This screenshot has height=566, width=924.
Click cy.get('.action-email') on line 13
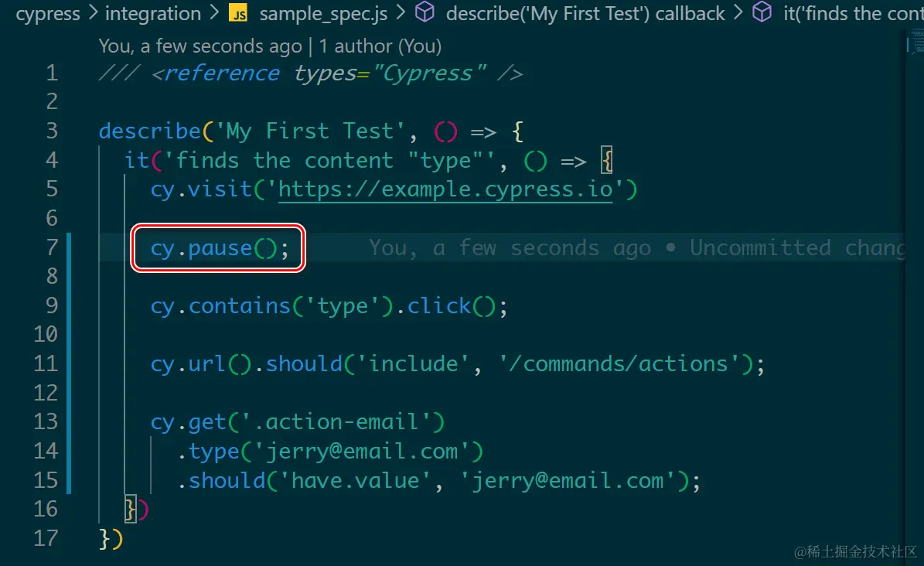click(x=298, y=422)
